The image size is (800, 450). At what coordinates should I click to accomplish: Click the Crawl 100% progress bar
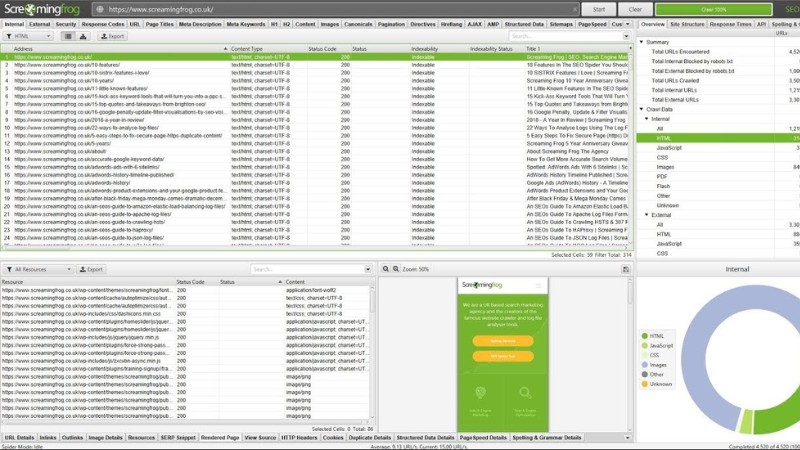[713, 9]
